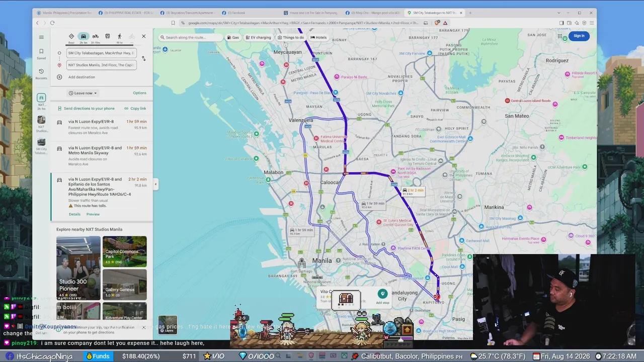Switch to PHILIPPINE REAL ESTATE tab
Image resolution: width=644 pixels, height=362 pixels.
tap(126, 13)
